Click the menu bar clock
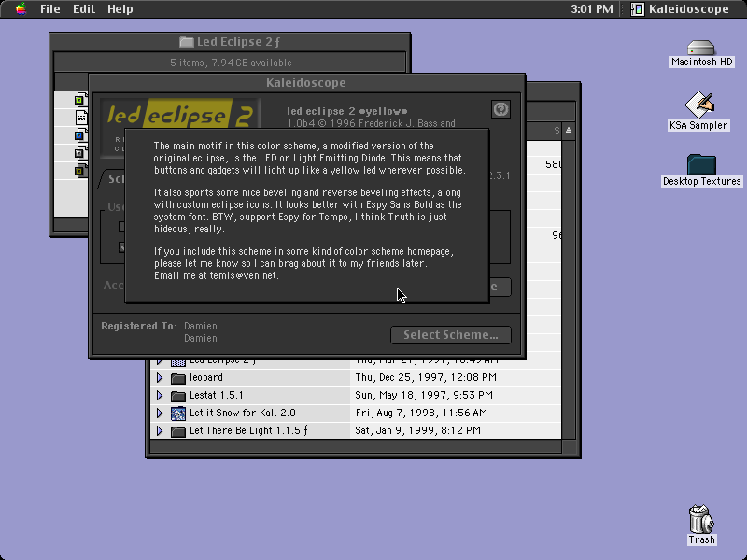The image size is (747, 560). click(592, 9)
